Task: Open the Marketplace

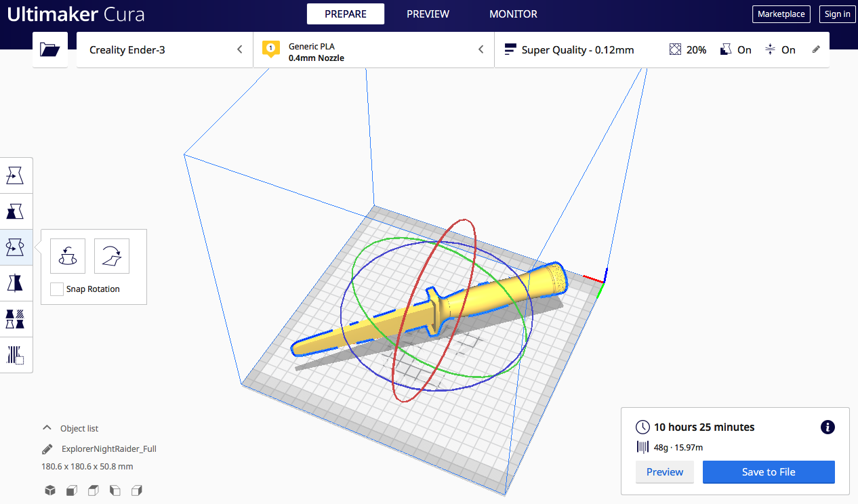Action: tap(781, 14)
